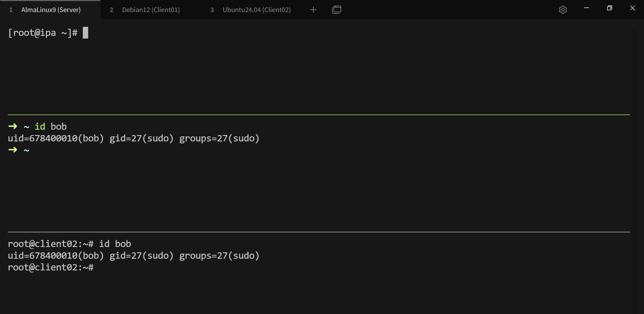Select the uid output line in client02 pane
Image resolution: width=644 pixels, height=314 pixels.
click(x=133, y=256)
